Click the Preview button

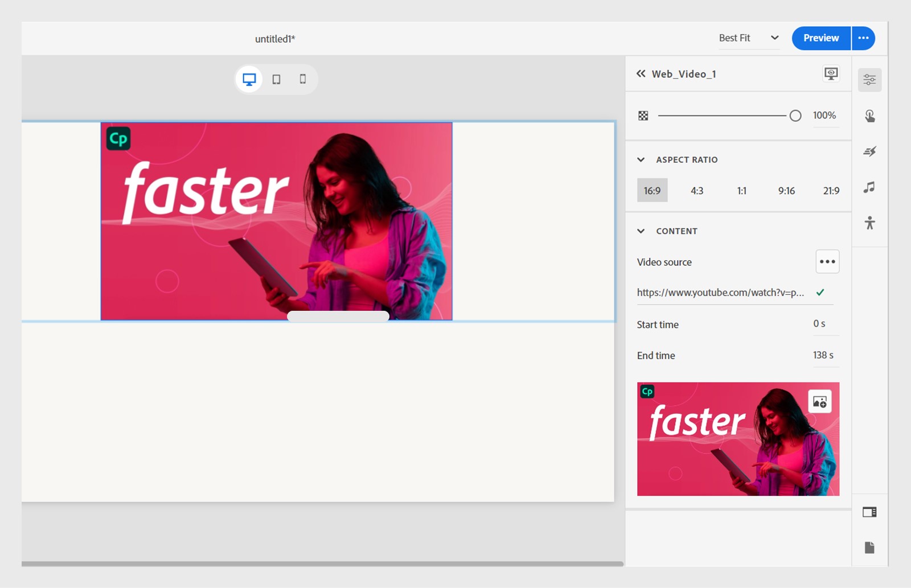(820, 38)
